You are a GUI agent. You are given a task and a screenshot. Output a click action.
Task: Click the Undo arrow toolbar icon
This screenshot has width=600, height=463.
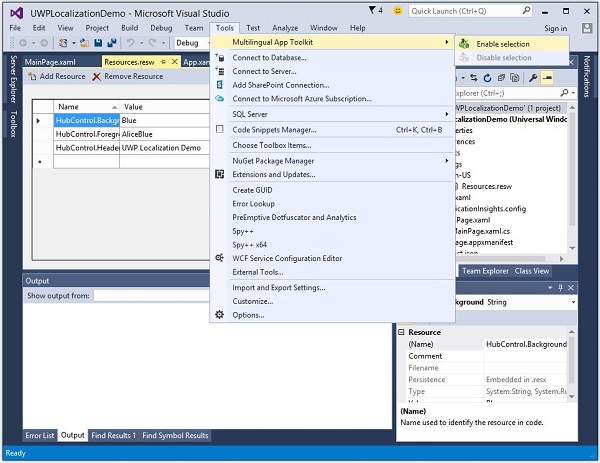click(x=131, y=43)
